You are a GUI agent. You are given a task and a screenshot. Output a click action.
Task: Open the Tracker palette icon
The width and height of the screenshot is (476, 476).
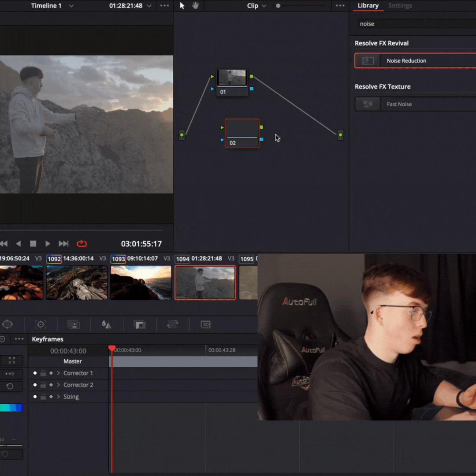tap(41, 324)
